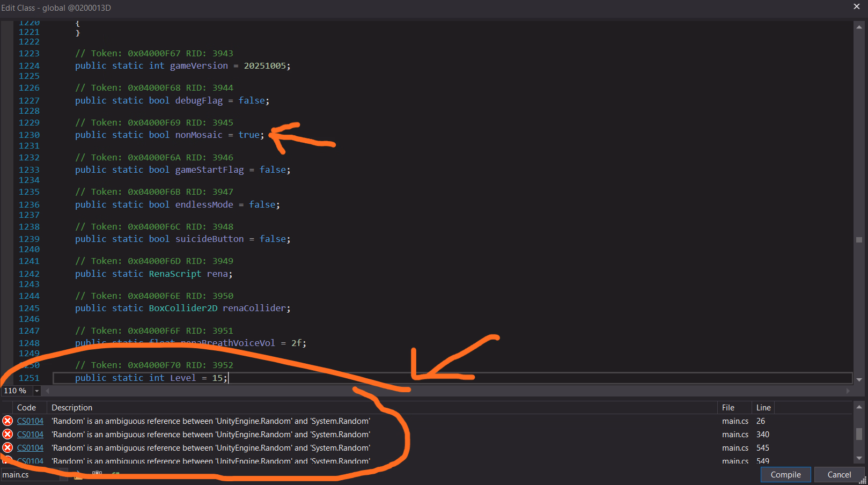
Task: Click the code editor scroll up arrow
Action: pyautogui.click(x=859, y=27)
